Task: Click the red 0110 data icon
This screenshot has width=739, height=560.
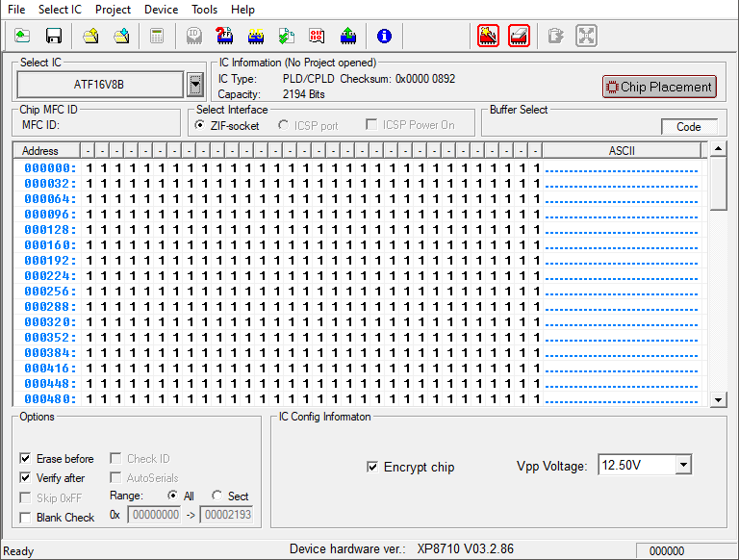Action: point(317,37)
